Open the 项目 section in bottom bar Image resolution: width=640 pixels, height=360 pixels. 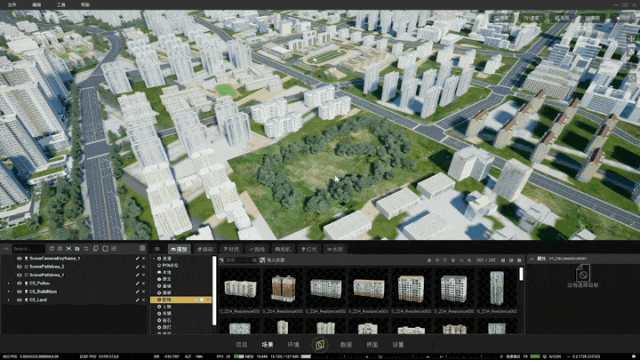point(241,344)
